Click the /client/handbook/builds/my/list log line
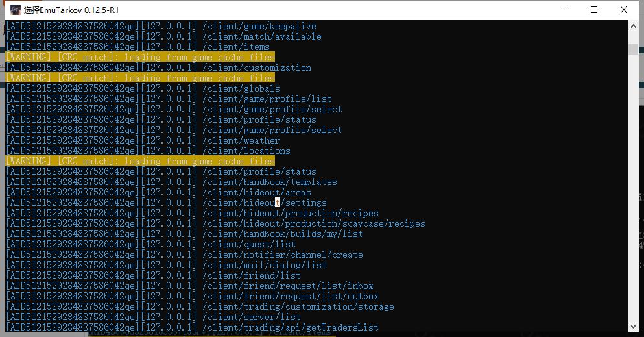 click(x=184, y=234)
